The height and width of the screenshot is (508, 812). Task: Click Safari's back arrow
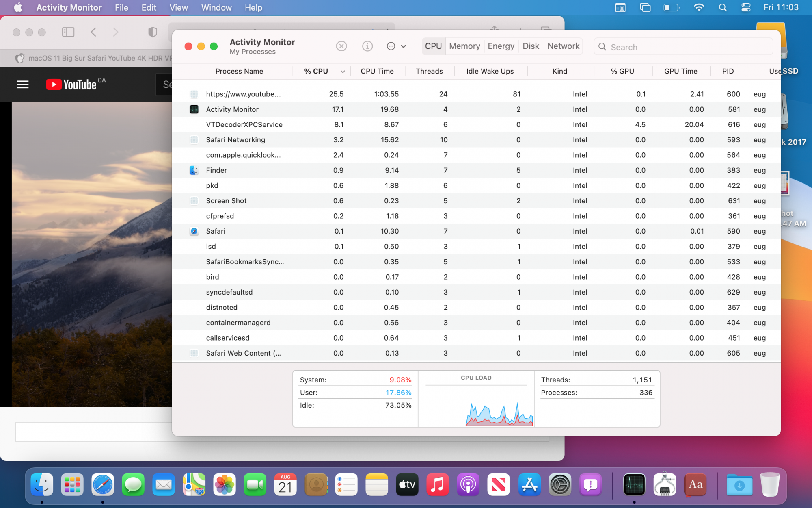click(93, 32)
